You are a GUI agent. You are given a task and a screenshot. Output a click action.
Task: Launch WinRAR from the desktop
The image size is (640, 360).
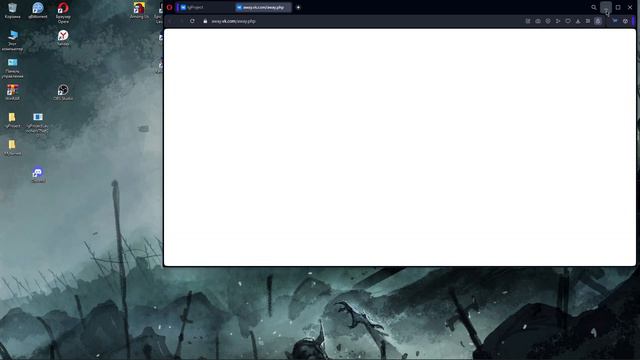[x=12, y=92]
